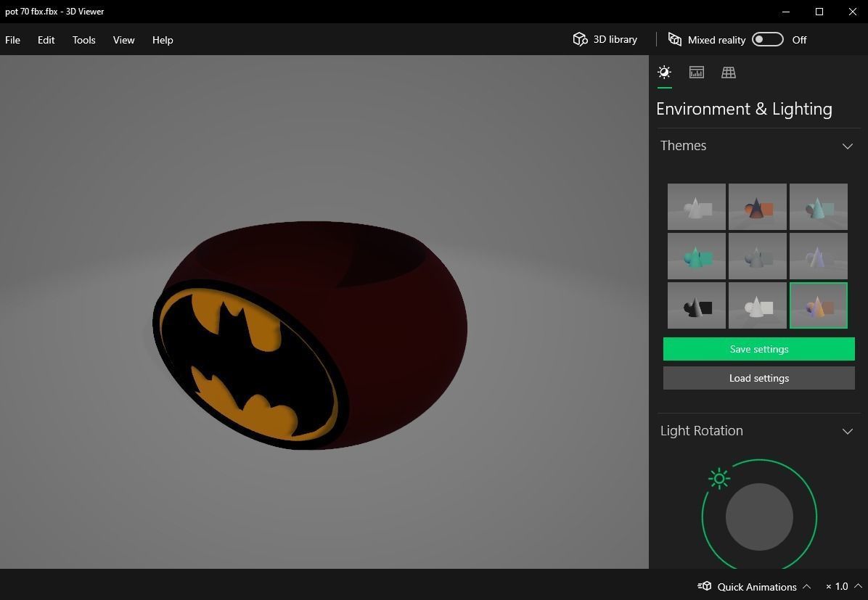Click the Mixed reality 'Off' label
Viewport: 868px width, 600px height.
click(799, 40)
